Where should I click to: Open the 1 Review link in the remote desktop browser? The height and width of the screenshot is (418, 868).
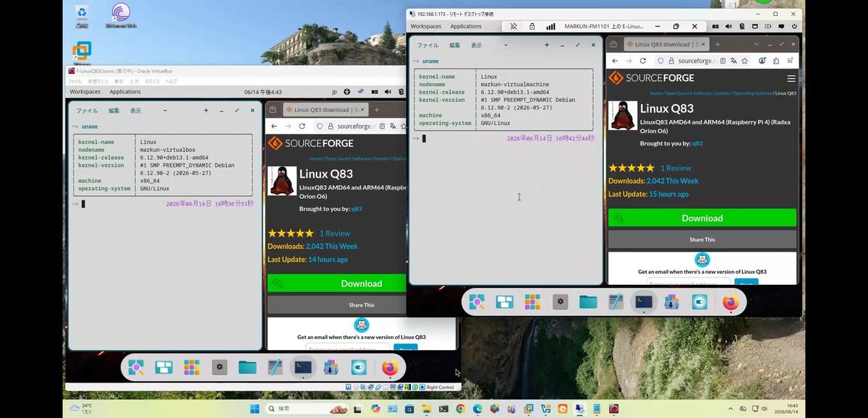676,168
